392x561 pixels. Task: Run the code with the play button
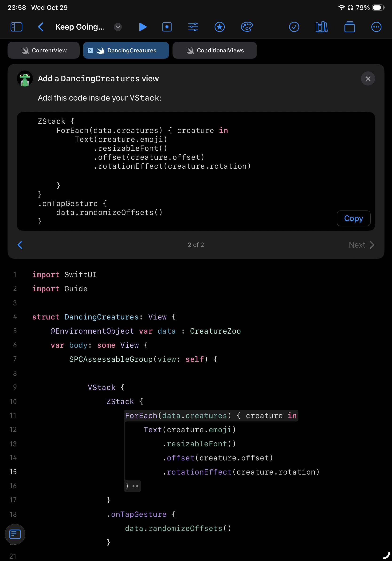143,27
